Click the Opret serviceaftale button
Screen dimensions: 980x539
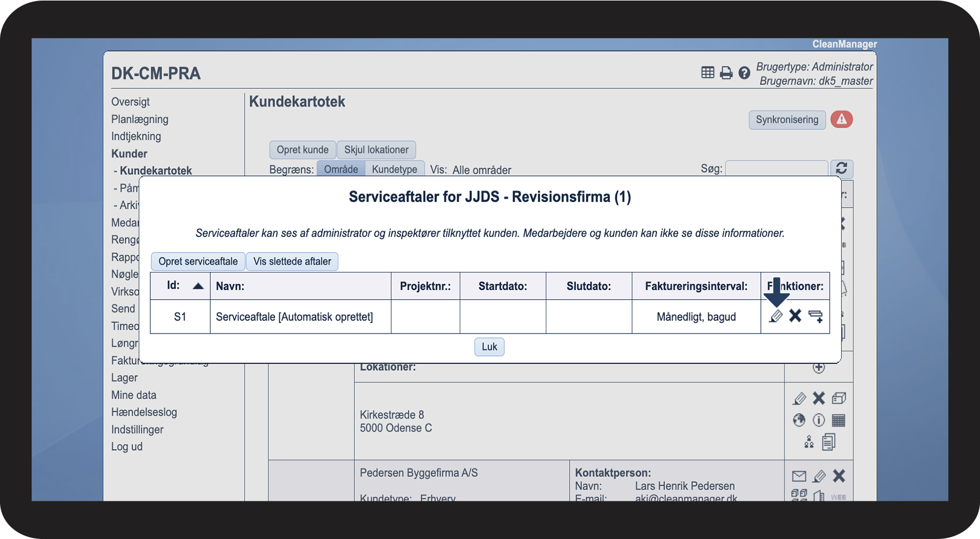(198, 261)
